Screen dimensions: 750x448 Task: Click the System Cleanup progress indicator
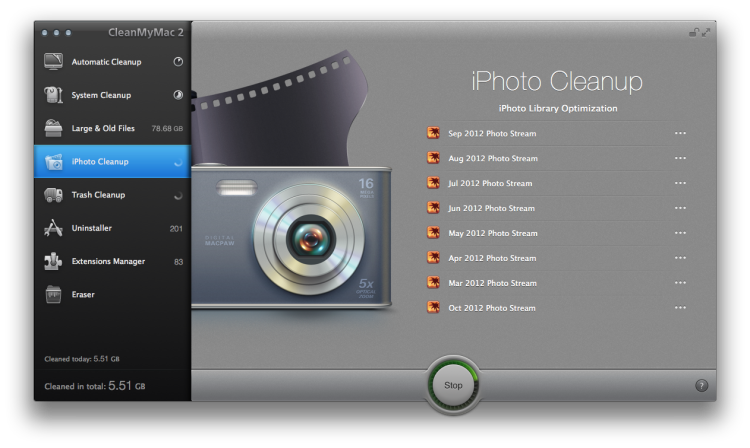[x=178, y=95]
